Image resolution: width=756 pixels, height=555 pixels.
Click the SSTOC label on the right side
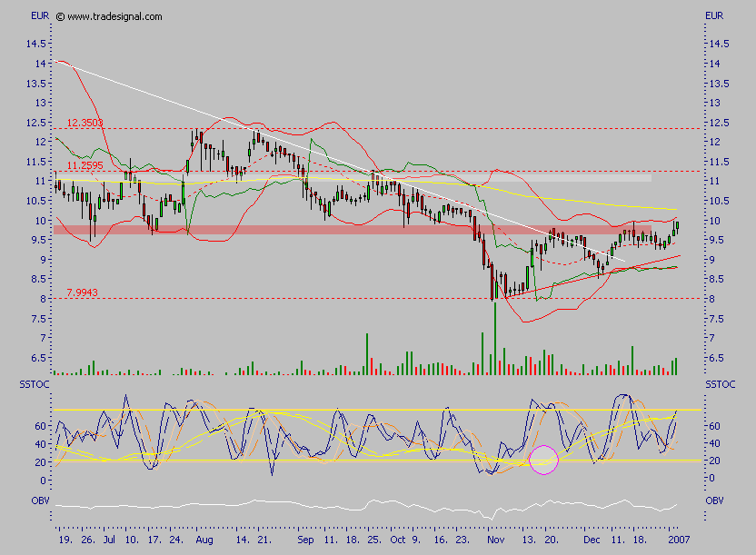coord(721,384)
